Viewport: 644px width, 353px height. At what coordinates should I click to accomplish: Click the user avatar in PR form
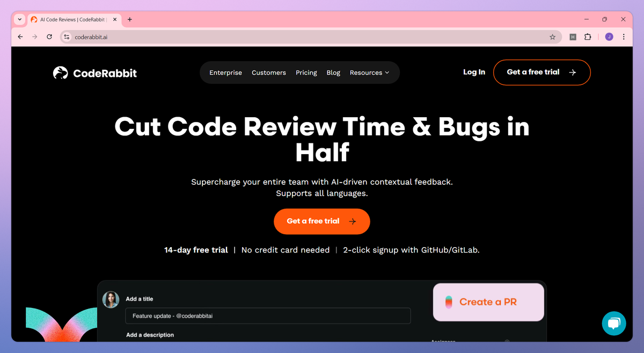point(111,300)
